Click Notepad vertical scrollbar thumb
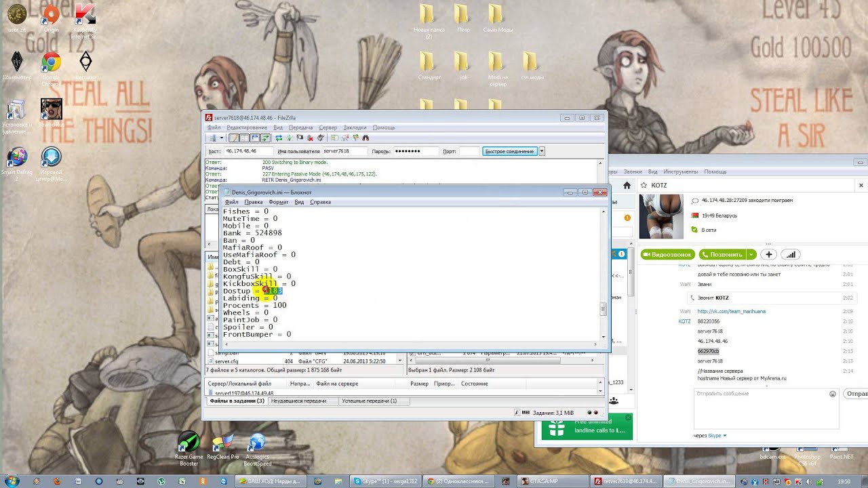This screenshot has width=868, height=488. (603, 310)
